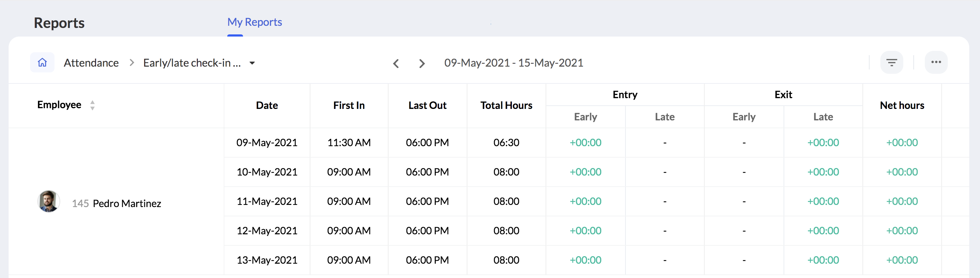
Task: Click the First In column header
Action: 349,105
